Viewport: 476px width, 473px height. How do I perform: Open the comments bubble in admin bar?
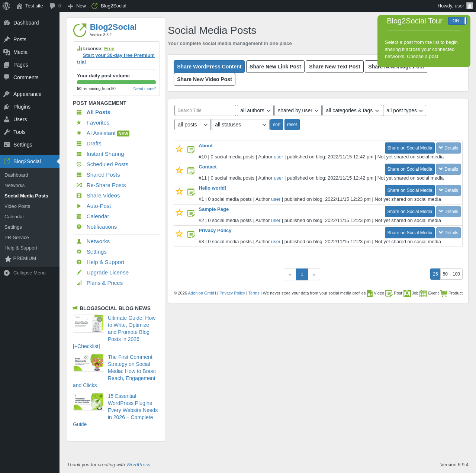(52, 6)
